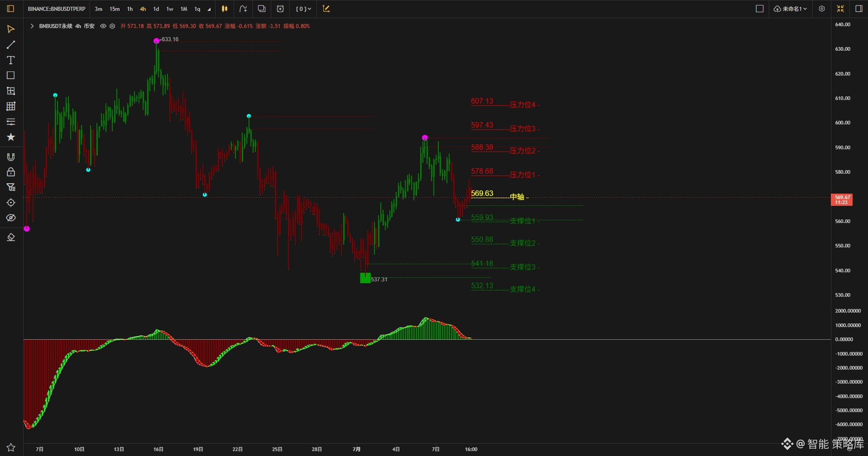This screenshot has width=868, height=456.
Task: Enable magnet snap mode
Action: click(x=11, y=157)
